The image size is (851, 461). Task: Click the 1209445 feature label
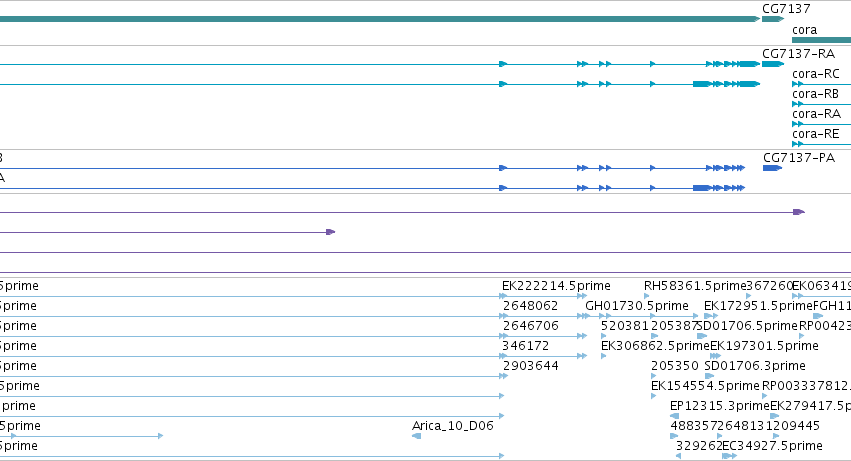pos(792,426)
